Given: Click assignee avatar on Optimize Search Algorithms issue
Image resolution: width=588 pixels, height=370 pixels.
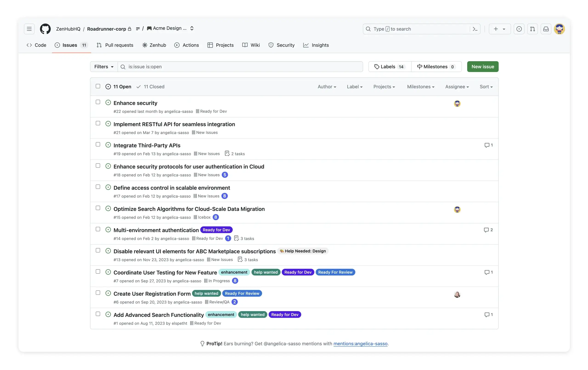Looking at the screenshot, I should (457, 209).
